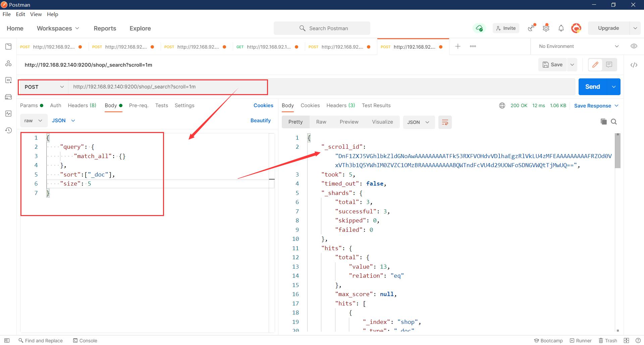
Task: Open the capture requests satellite icon
Action: pos(531,28)
